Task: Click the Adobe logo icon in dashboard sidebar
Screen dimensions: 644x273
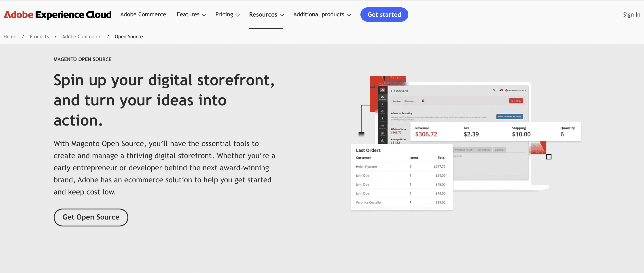Action: pos(383,90)
